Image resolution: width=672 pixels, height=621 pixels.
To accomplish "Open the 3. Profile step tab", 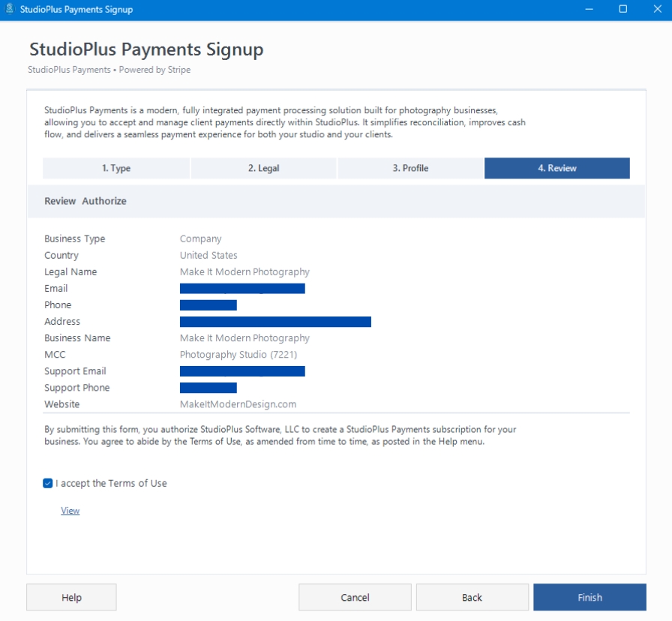I will (410, 169).
